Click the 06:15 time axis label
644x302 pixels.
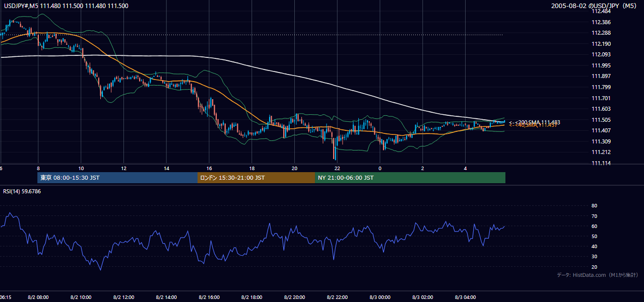click(x=7, y=297)
